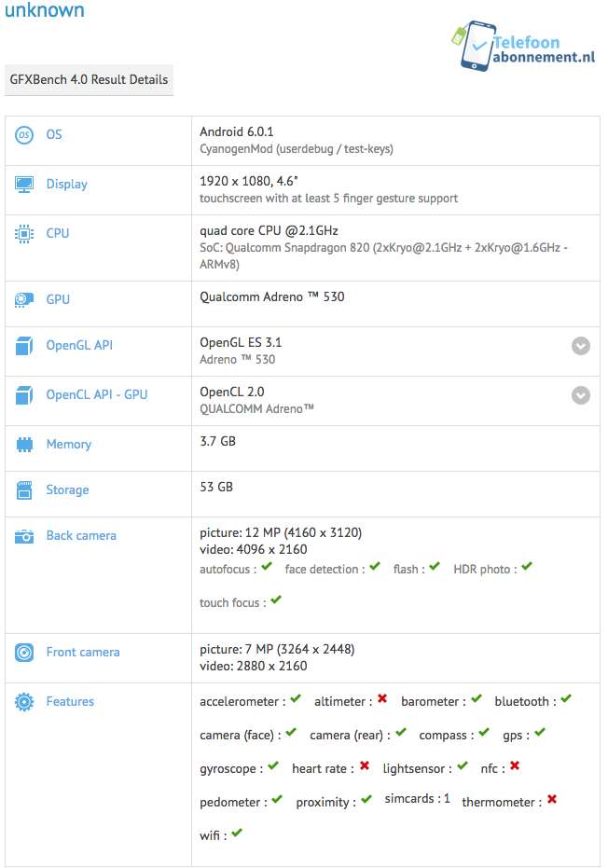This screenshot has width=608, height=868.
Task: Click the Features gear icon
Action: (24, 701)
